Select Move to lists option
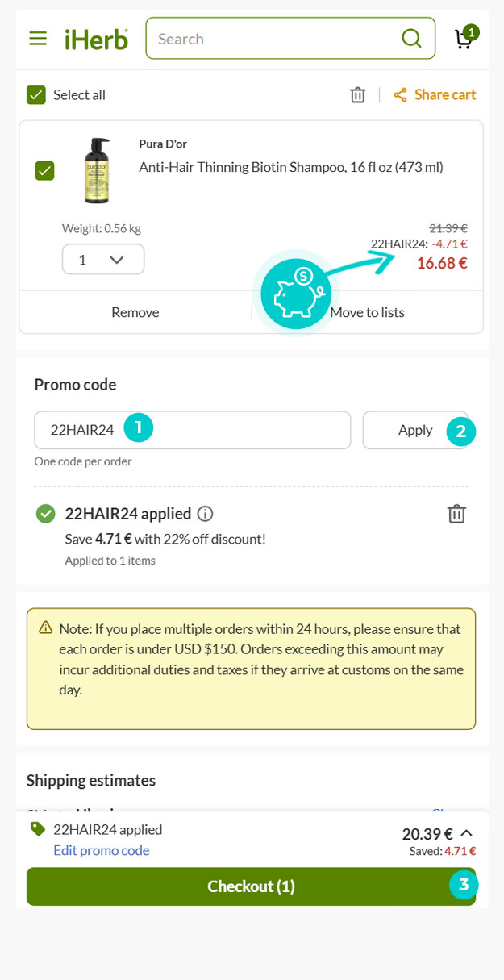 click(x=367, y=312)
